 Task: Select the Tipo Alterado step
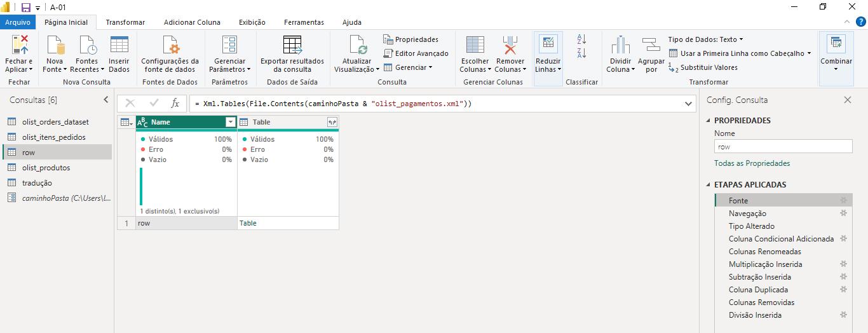point(783,226)
